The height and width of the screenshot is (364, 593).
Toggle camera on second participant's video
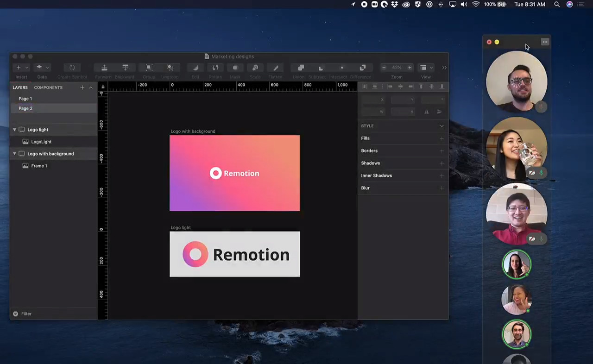532,173
